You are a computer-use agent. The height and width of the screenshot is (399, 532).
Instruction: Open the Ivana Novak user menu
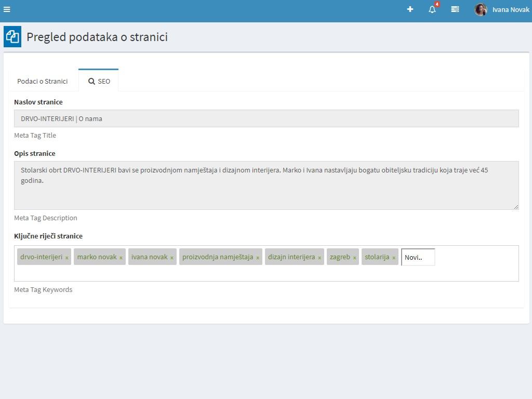pos(511,9)
